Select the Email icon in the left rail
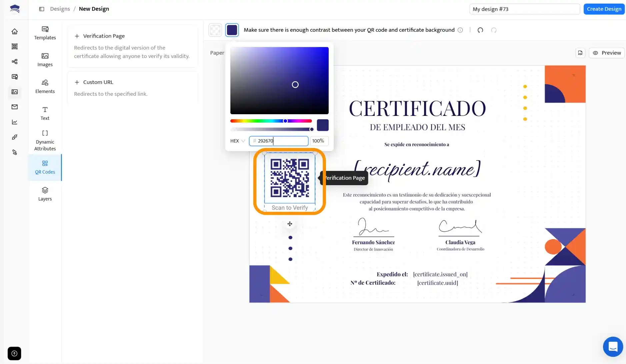Image resolution: width=626 pixels, height=364 pixels. point(14,107)
